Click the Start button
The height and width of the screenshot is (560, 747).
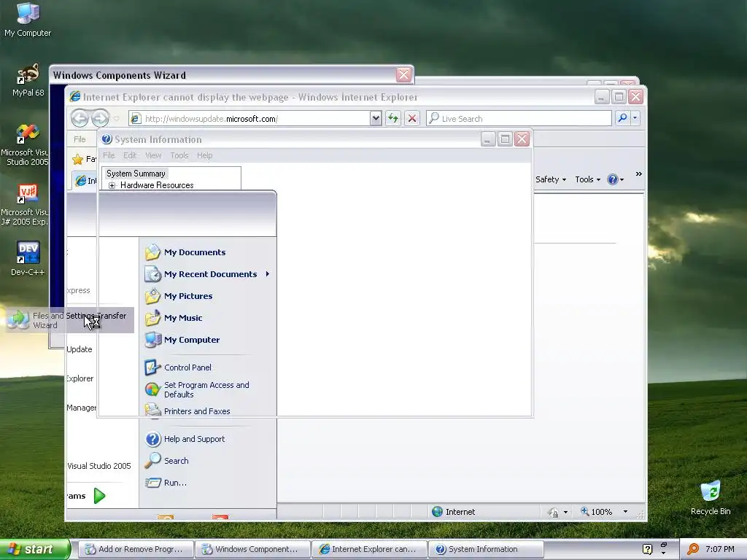pos(35,549)
